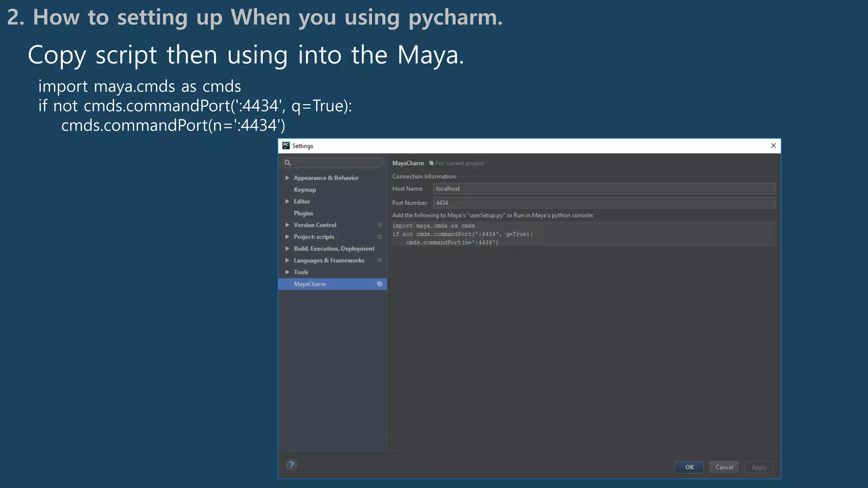Expand the Appearance & Behavior section

pos(287,178)
